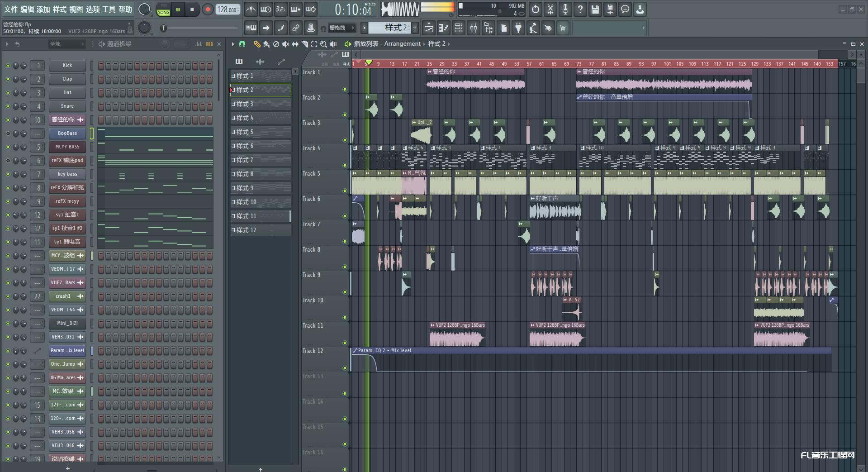Image resolution: width=868 pixels, height=472 pixels.
Task: Click the red record button
Action: point(208,10)
